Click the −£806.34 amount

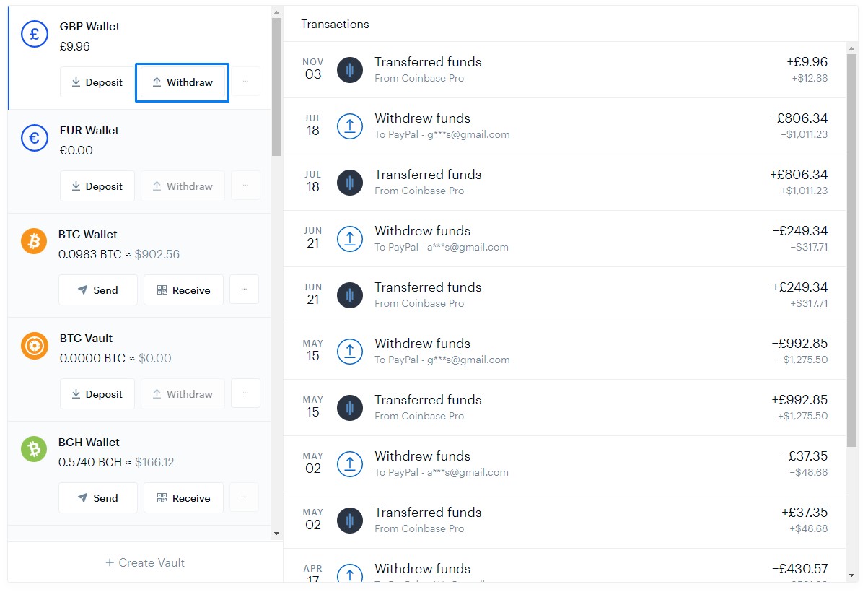pyautogui.click(x=799, y=118)
